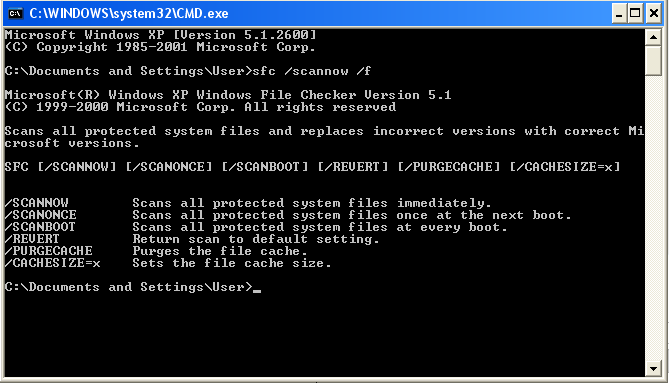Open the CMD system menu icon
669x383 pixels.
pyautogui.click(x=15, y=13)
